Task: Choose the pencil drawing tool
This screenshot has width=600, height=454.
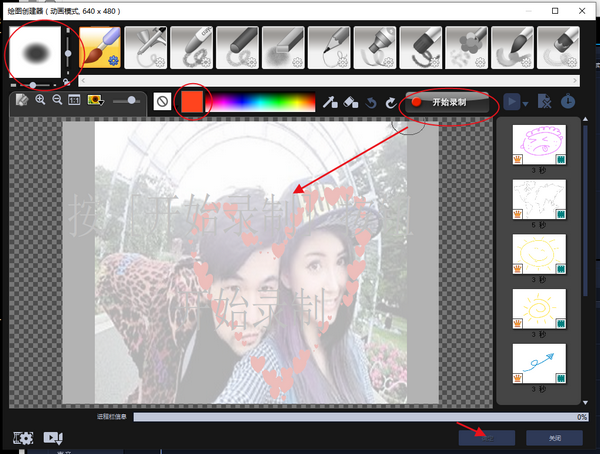Action: [329, 47]
